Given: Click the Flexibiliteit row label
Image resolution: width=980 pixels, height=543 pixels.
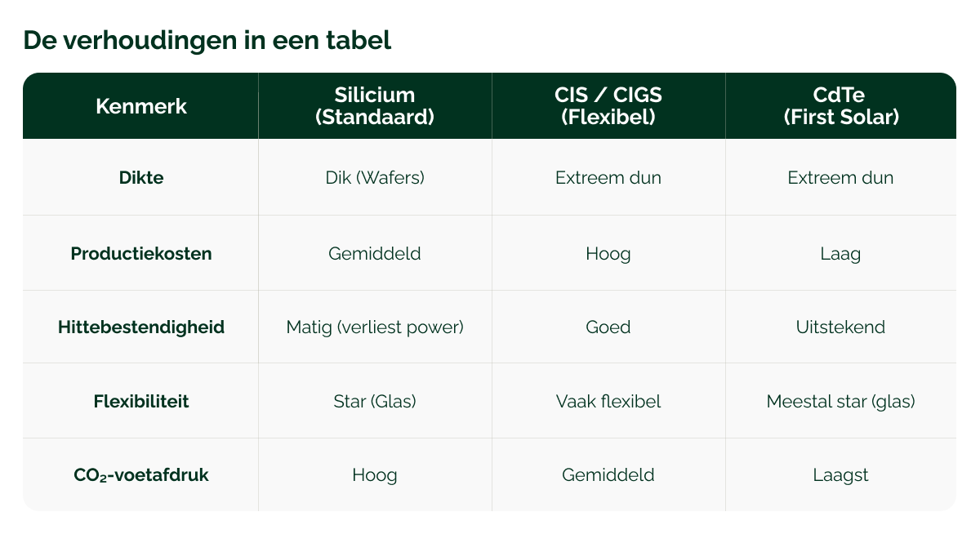Looking at the screenshot, I should (141, 402).
